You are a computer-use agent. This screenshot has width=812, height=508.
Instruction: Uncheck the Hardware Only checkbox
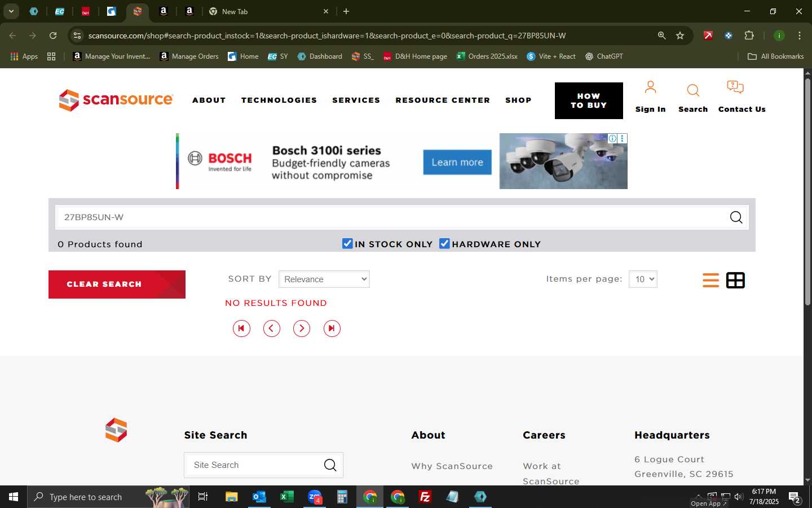tap(444, 243)
